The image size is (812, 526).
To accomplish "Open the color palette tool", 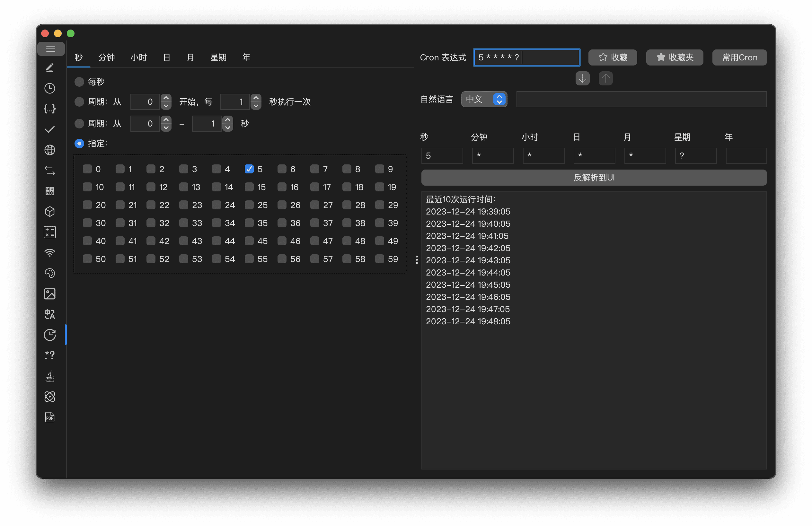I will tap(50, 273).
